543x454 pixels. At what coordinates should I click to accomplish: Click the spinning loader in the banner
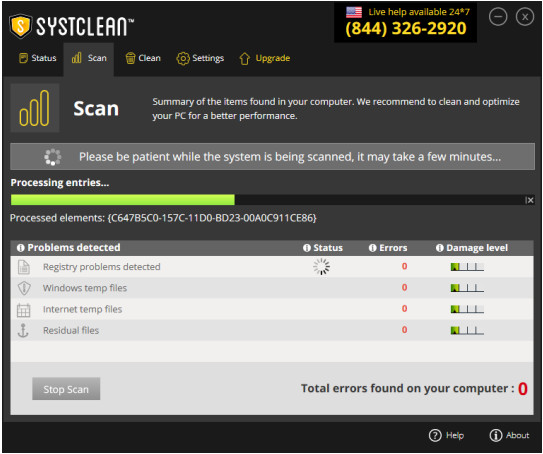click(53, 157)
